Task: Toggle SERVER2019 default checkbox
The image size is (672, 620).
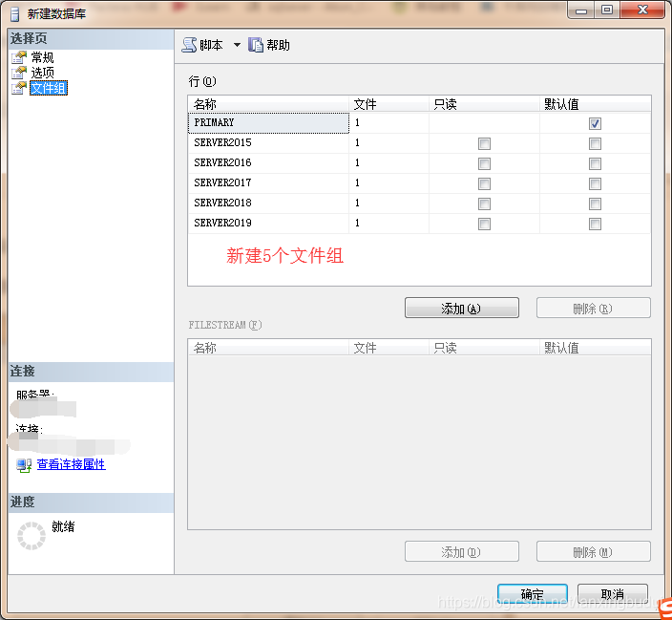Action: point(595,224)
